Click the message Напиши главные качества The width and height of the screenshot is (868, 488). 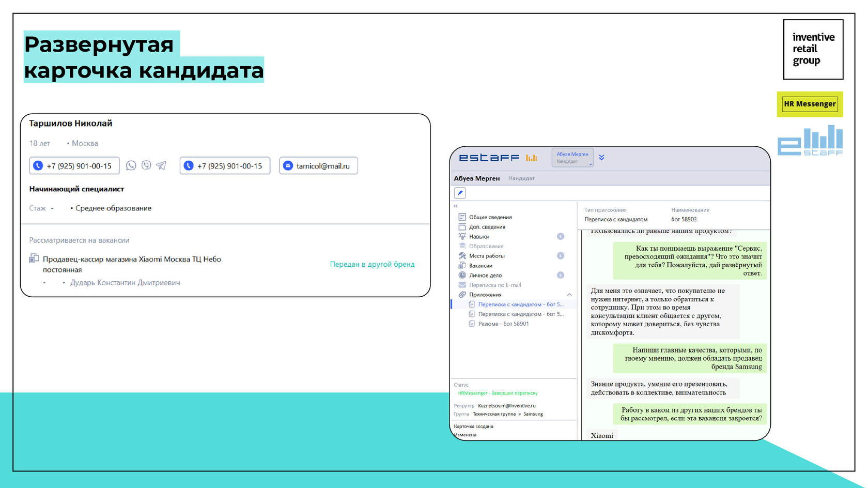pyautogui.click(x=690, y=358)
